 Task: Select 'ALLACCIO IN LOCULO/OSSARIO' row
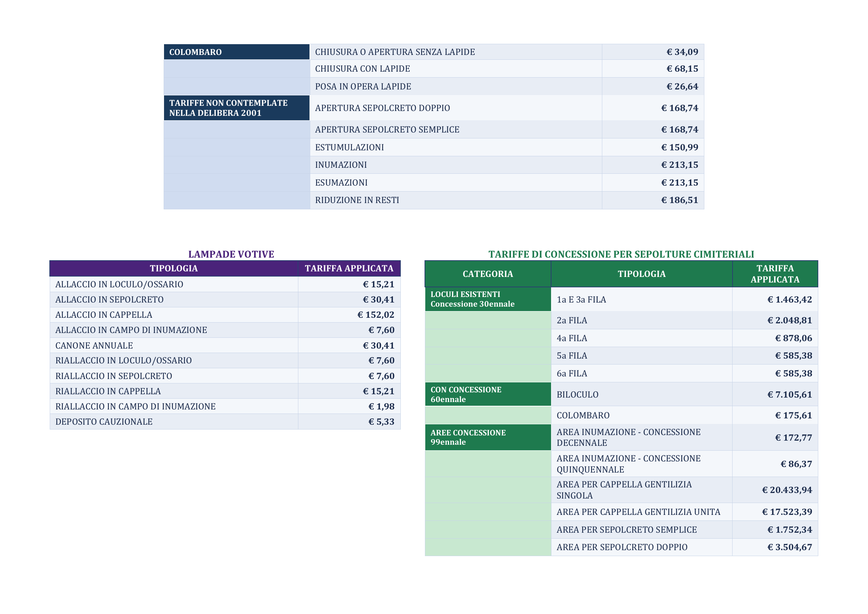click(225, 284)
